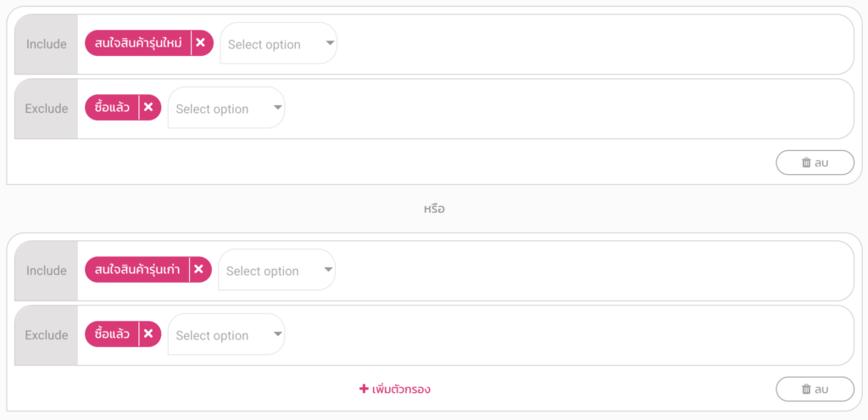
Task: Add a new filter via เพิ่มตัวกรอง
Action: pyautogui.click(x=395, y=389)
